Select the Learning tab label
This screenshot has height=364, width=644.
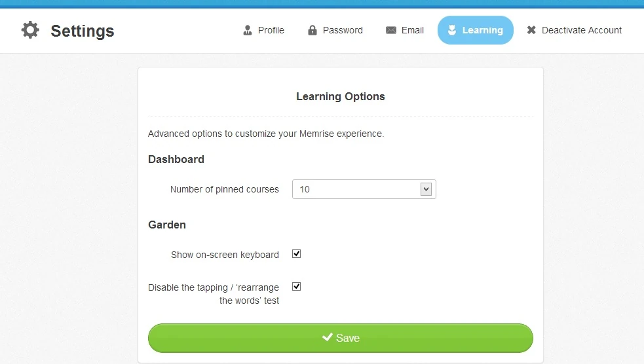[482, 30]
